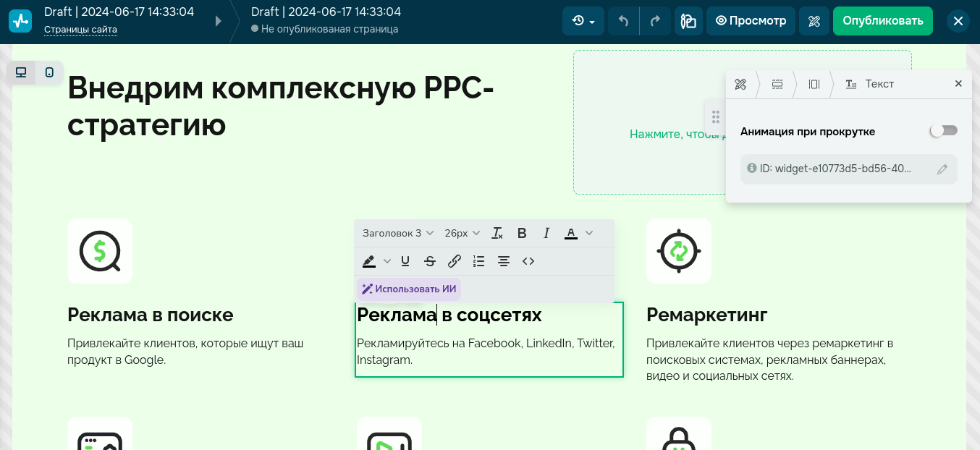Open the version history menu

pyautogui.click(x=583, y=21)
